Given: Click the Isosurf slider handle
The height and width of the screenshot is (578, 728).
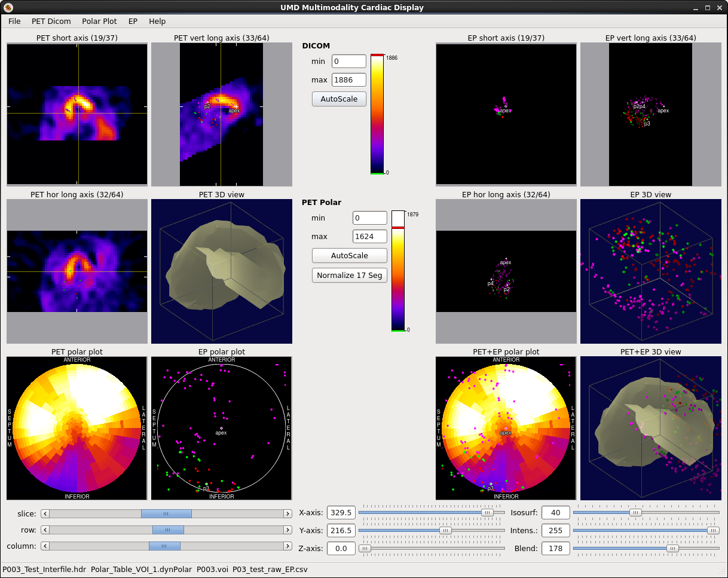Looking at the screenshot, I should click(635, 512).
